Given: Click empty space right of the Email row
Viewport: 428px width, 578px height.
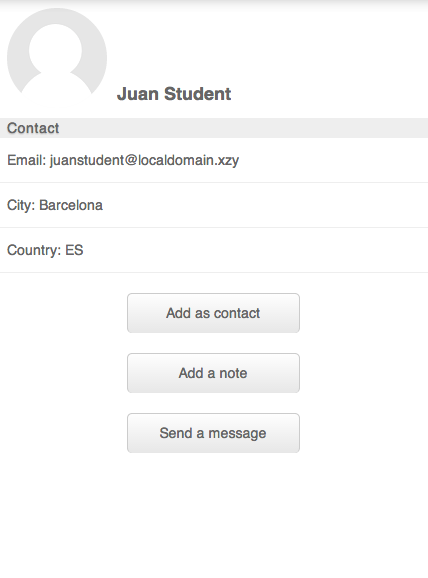Looking at the screenshot, I should (x=332, y=160).
